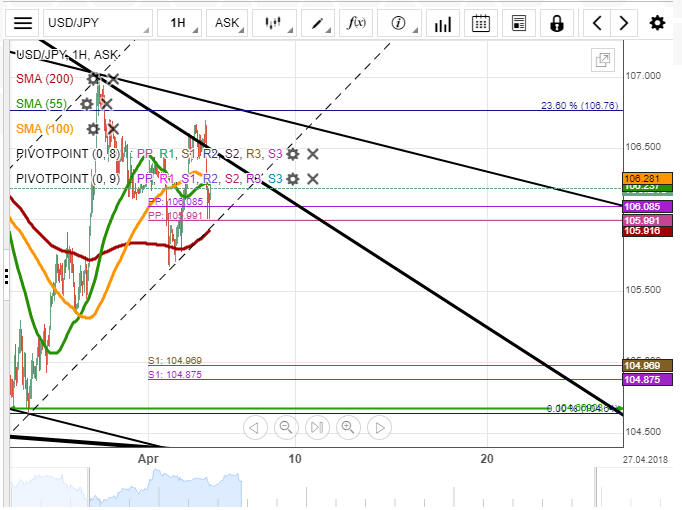This screenshot has width=682, height=510.
Task: Open SMA (200) settings gear
Action: tap(93, 79)
